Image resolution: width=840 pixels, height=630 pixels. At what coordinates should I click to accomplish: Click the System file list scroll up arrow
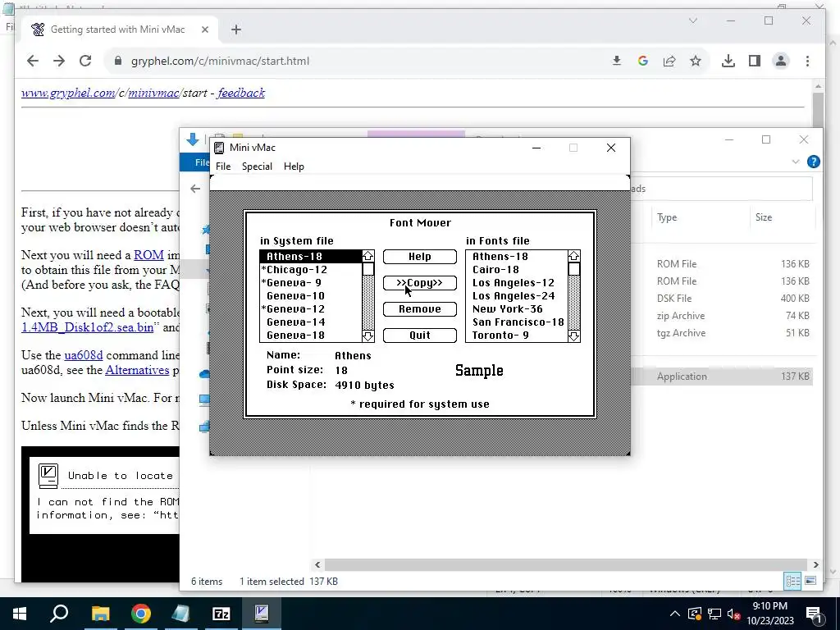(368, 256)
